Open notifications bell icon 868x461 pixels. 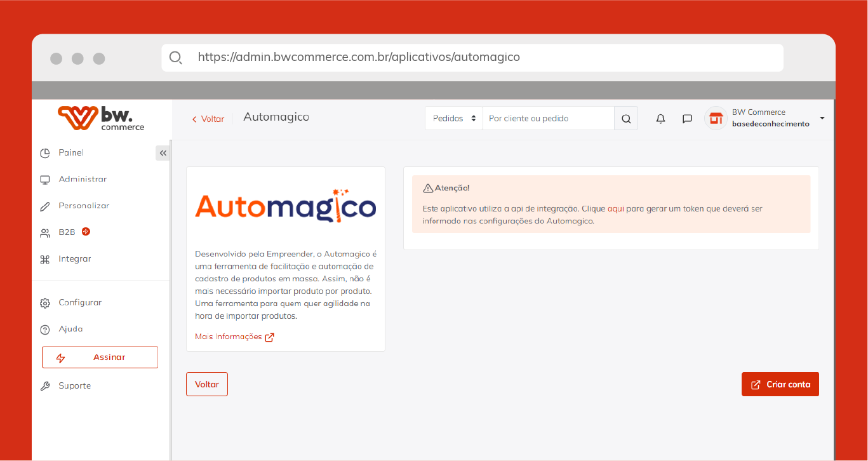pyautogui.click(x=660, y=119)
